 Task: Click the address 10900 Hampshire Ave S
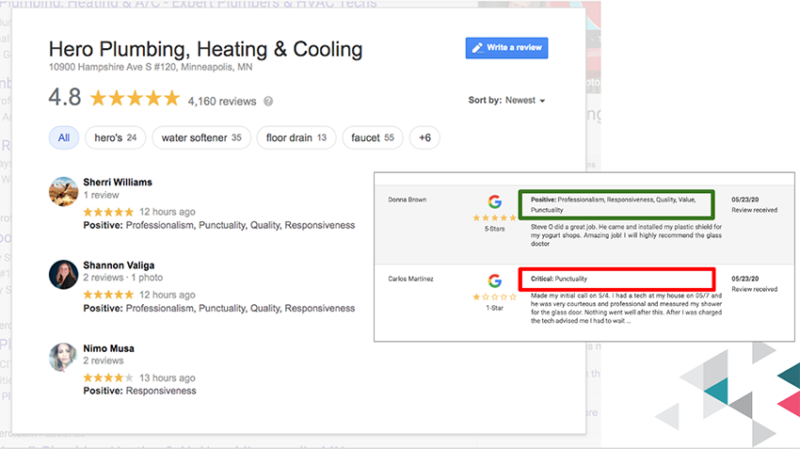pos(151,67)
